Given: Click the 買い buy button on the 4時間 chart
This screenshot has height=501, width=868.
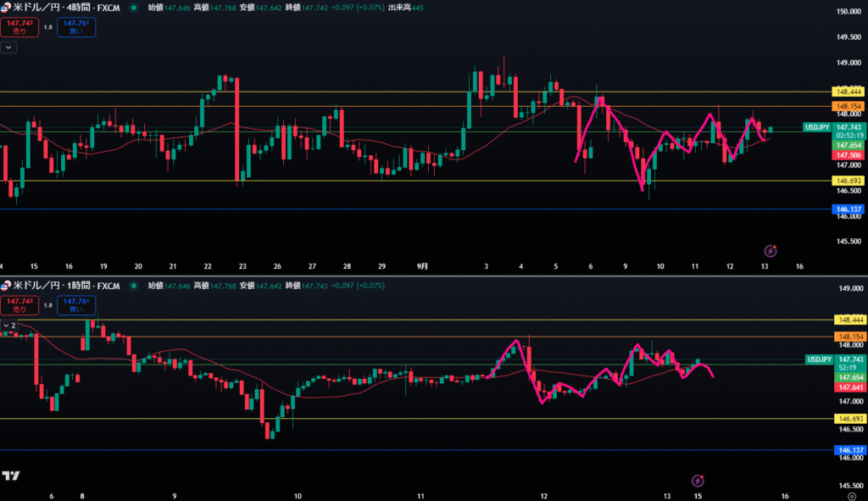Looking at the screenshot, I should pyautogui.click(x=75, y=27).
